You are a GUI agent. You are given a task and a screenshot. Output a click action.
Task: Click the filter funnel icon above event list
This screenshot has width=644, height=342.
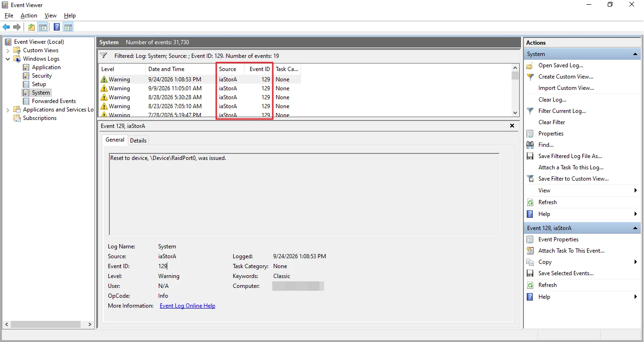[x=104, y=56]
